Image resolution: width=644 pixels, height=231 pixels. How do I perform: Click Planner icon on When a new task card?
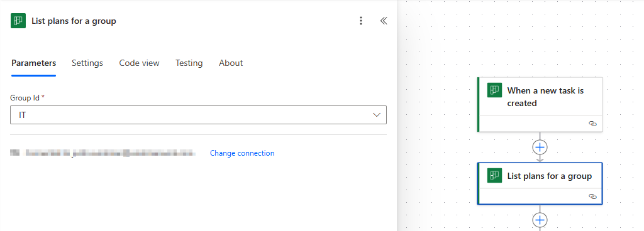(495, 90)
